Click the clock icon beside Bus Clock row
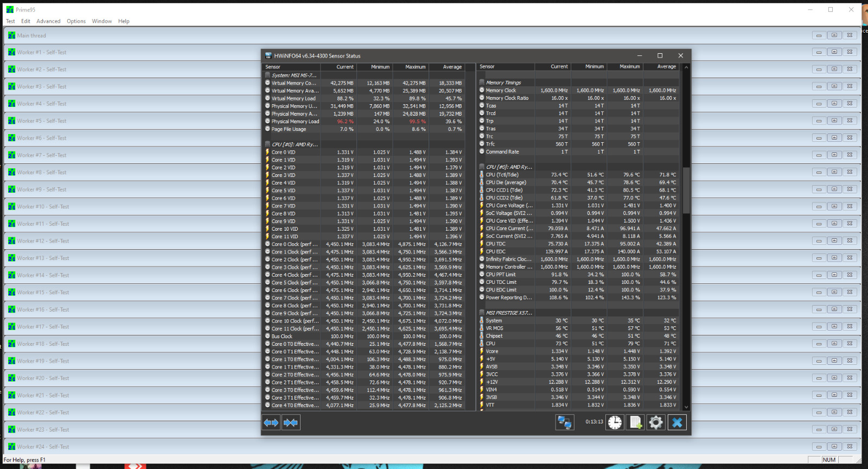 click(x=267, y=336)
